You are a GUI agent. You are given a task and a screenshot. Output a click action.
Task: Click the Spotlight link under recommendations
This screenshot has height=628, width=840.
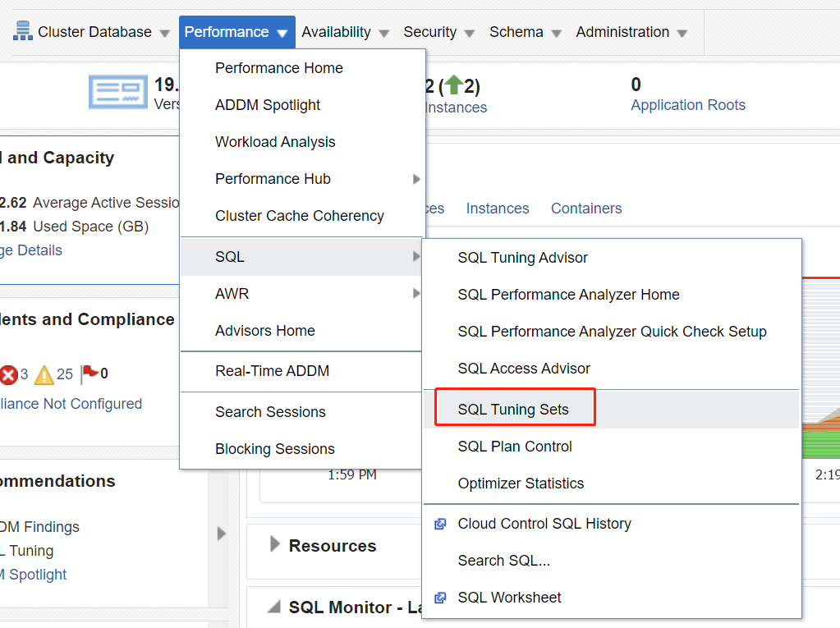coord(33,575)
